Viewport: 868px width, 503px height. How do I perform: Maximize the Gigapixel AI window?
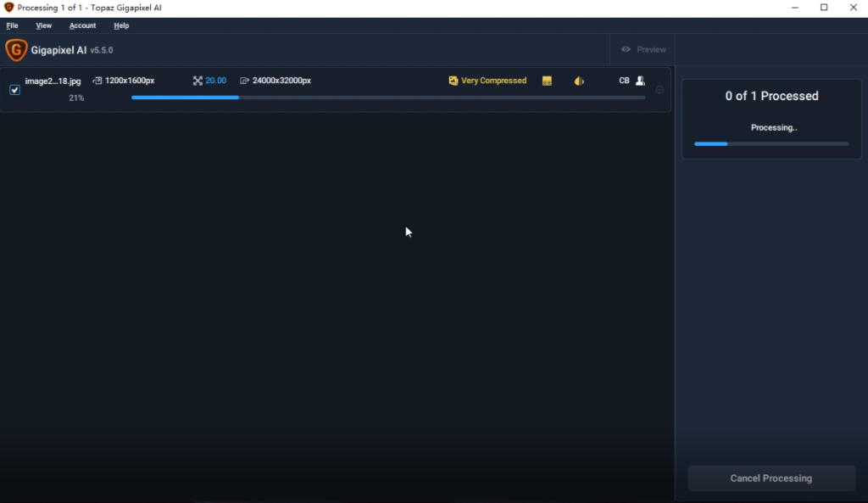pos(824,8)
